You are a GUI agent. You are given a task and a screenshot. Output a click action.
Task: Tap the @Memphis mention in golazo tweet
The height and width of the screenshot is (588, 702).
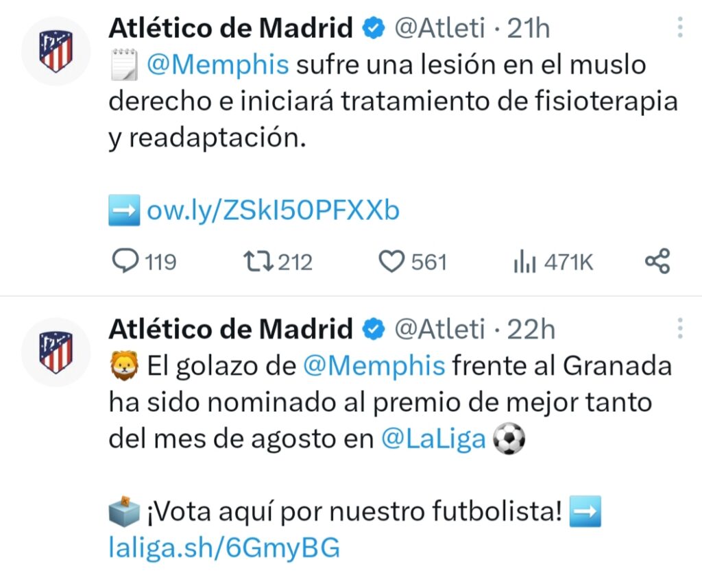[x=374, y=365]
